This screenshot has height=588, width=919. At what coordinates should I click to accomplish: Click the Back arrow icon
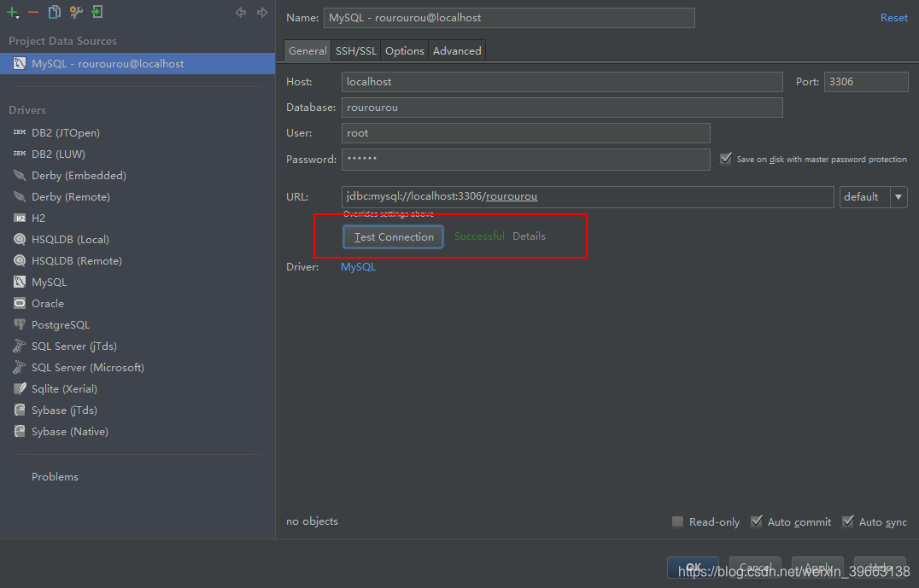pyautogui.click(x=240, y=12)
